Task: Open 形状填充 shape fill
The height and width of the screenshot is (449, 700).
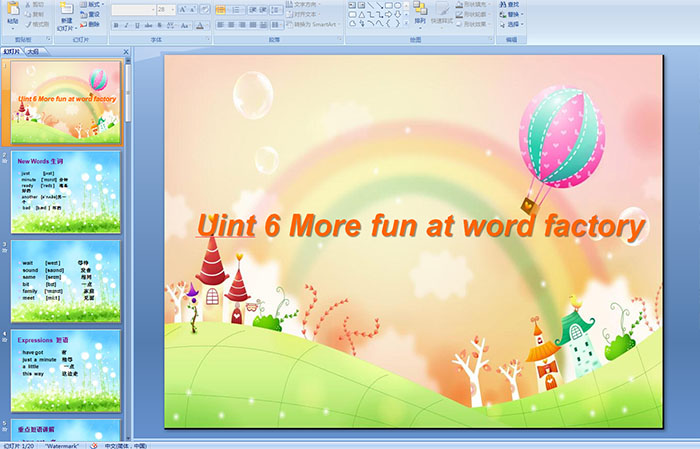Action: tap(473, 4)
